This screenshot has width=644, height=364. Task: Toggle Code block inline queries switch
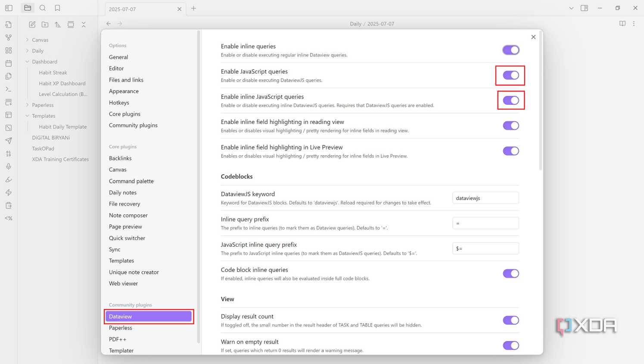pyautogui.click(x=511, y=273)
